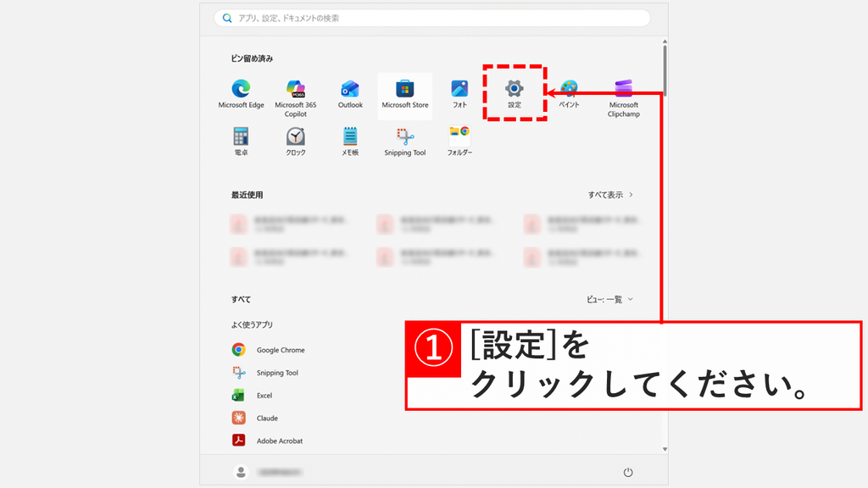Open the フォト (Photos) app
Screen dimensions: 868x488
click(x=459, y=94)
